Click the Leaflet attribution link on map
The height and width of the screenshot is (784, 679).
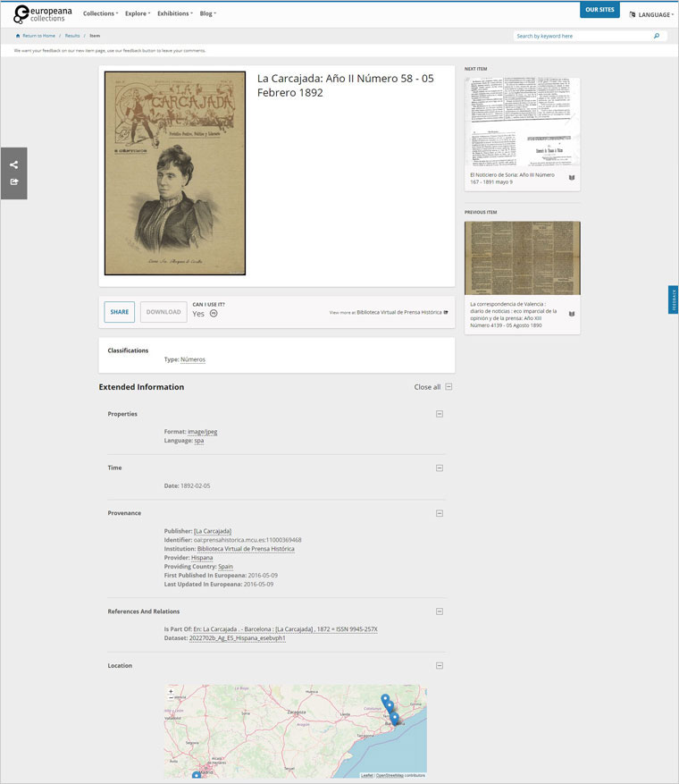pos(366,775)
